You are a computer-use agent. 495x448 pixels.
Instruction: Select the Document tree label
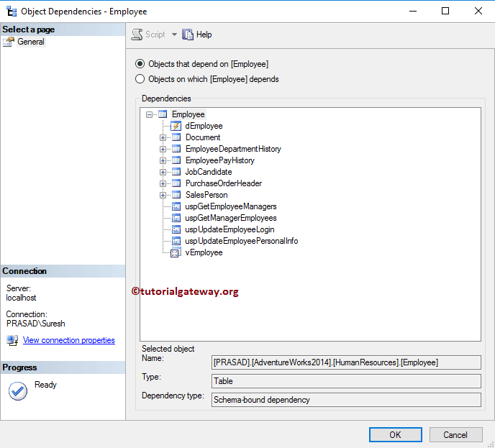[x=203, y=137]
